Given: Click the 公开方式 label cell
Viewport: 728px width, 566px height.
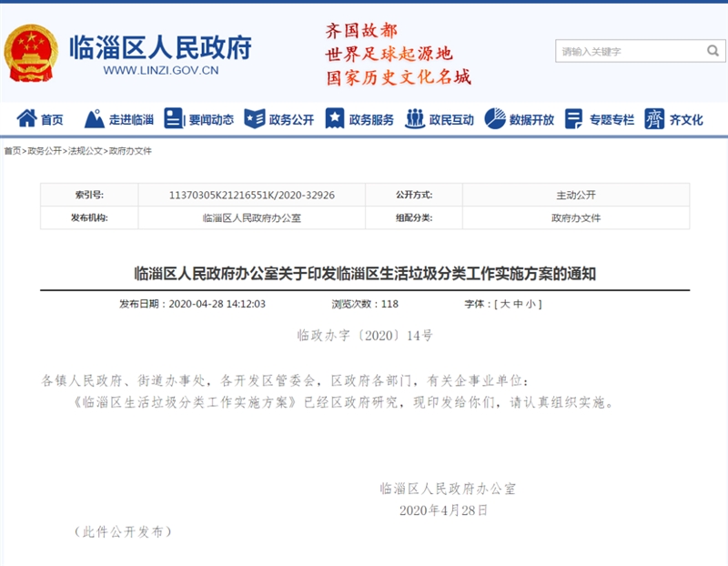Looking at the screenshot, I should [414, 195].
